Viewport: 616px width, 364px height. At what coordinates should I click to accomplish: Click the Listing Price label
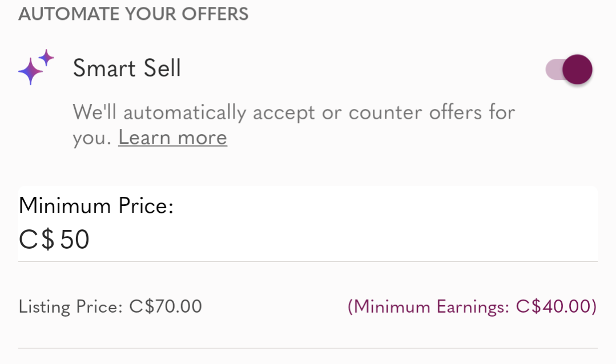(x=71, y=307)
